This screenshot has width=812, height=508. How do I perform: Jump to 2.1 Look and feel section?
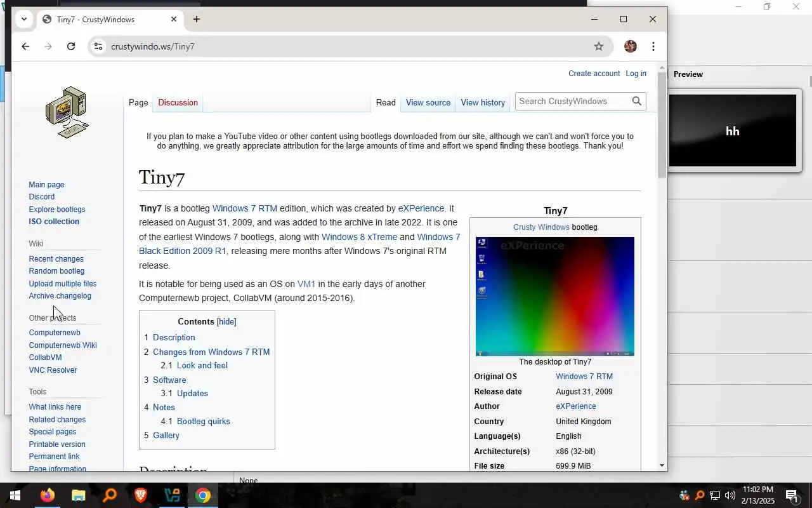pos(194,366)
